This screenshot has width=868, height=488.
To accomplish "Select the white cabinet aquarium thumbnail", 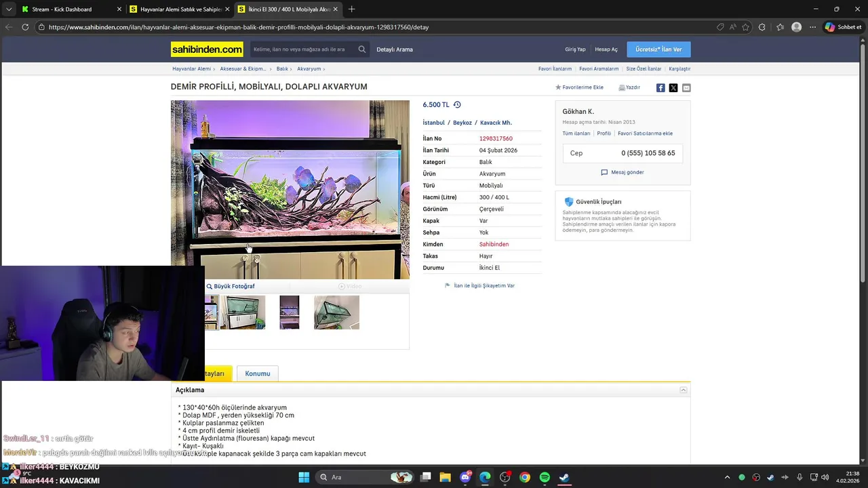I will (243, 312).
